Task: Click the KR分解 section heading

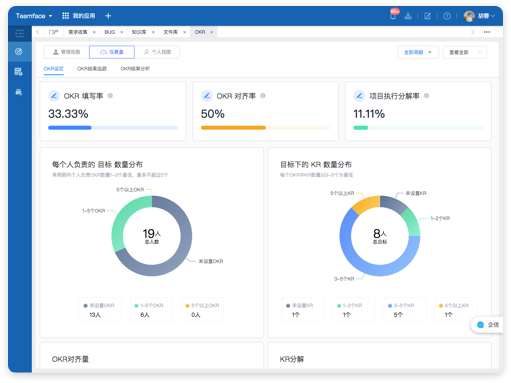Action: (292, 359)
